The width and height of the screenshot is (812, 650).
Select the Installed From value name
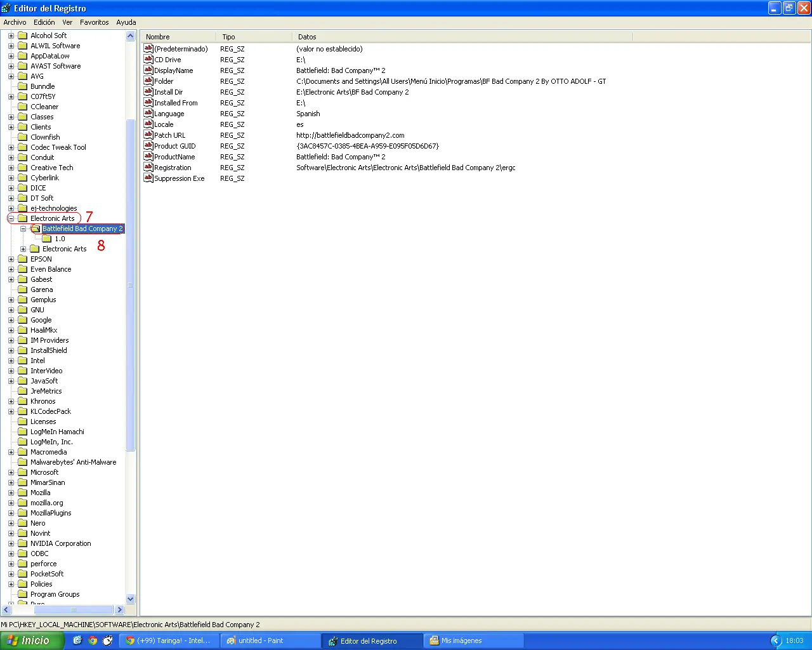pos(176,103)
